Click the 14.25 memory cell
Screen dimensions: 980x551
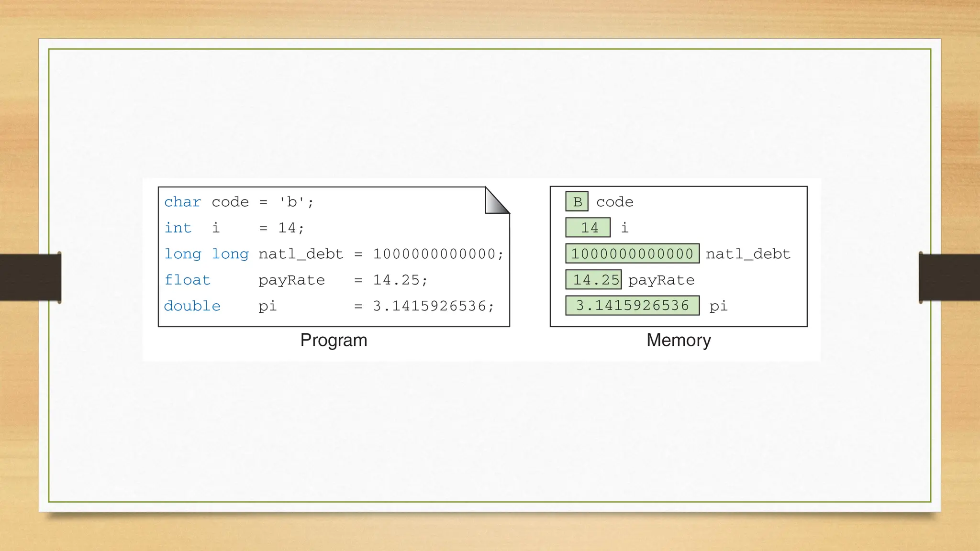tap(593, 280)
